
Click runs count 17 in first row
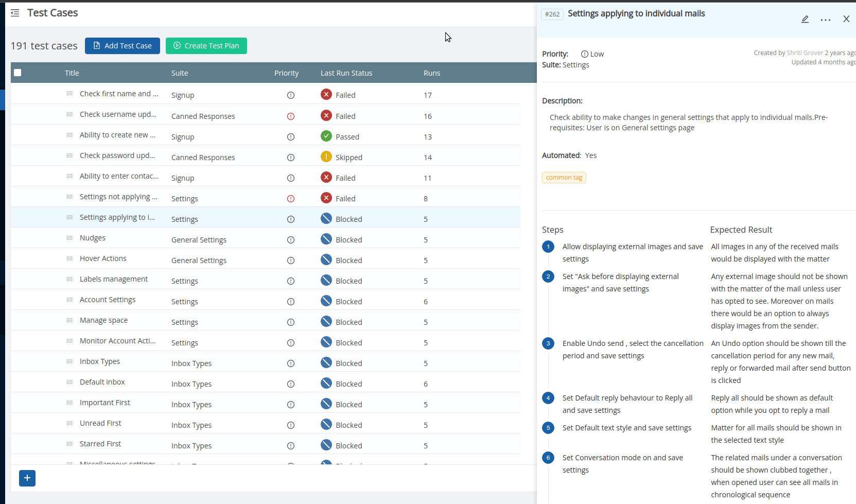tap(428, 95)
